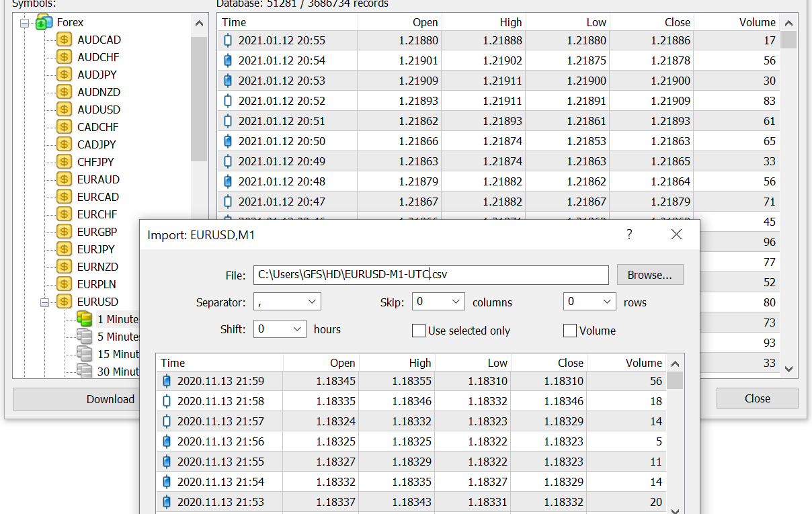Click the CADCHF symbol coin icon

[64, 127]
